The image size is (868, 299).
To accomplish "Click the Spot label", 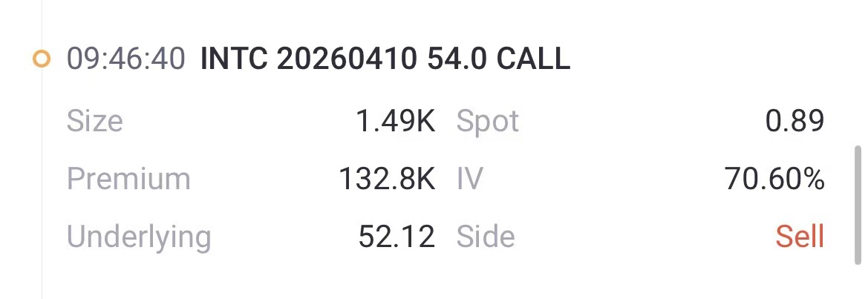I will [488, 121].
